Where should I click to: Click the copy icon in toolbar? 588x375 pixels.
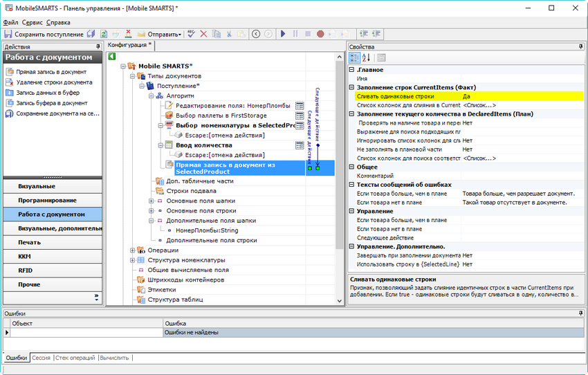[x=217, y=34]
